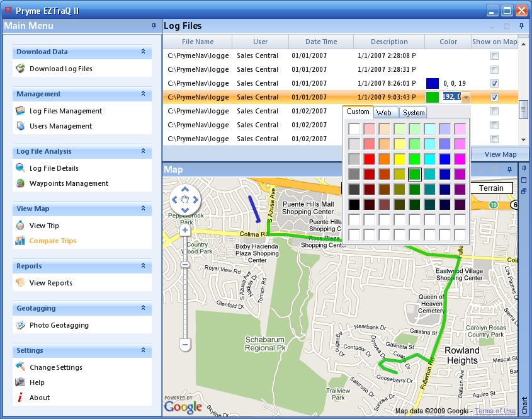
Task: Click the View Reports icon
Action: click(20, 282)
